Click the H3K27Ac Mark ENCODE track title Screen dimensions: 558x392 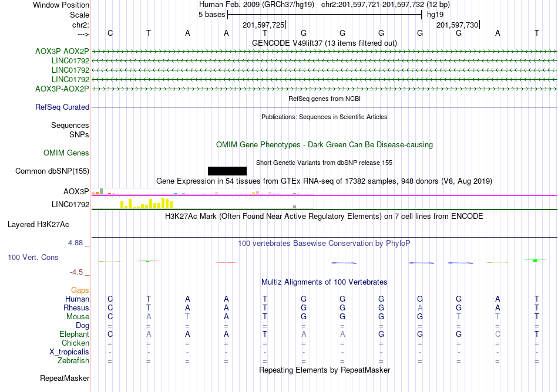click(324, 216)
